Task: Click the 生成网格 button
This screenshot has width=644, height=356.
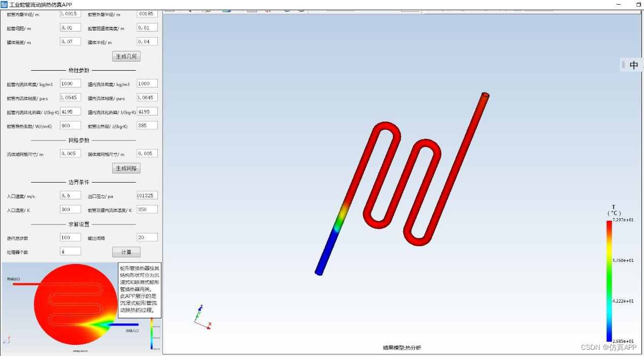Action: click(126, 168)
